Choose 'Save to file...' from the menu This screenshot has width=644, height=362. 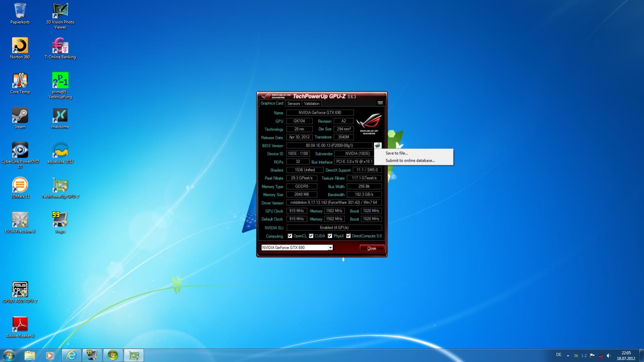(414, 153)
